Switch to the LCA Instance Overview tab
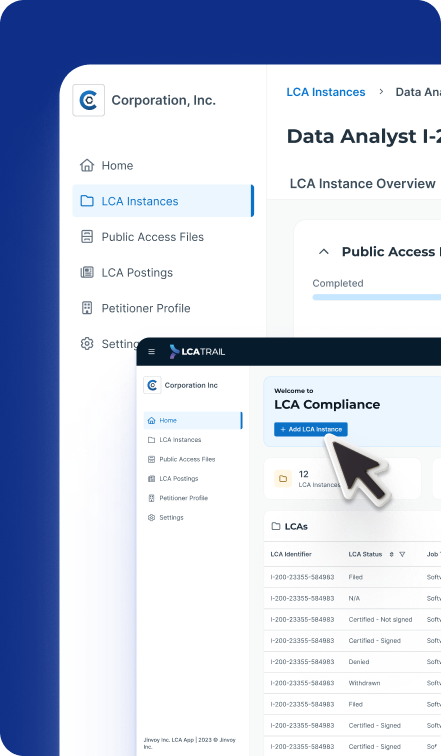Viewport: 441px width, 756px height. coord(362,184)
